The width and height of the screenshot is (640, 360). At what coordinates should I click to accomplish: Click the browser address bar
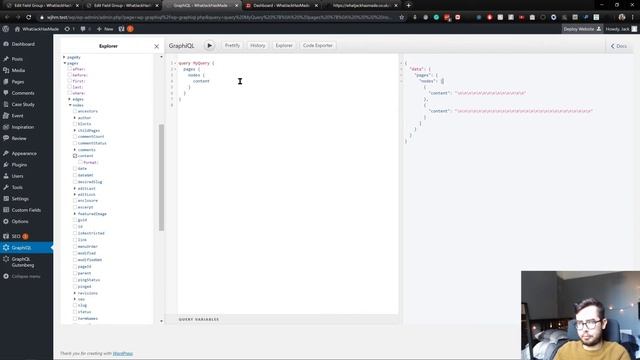(219, 18)
